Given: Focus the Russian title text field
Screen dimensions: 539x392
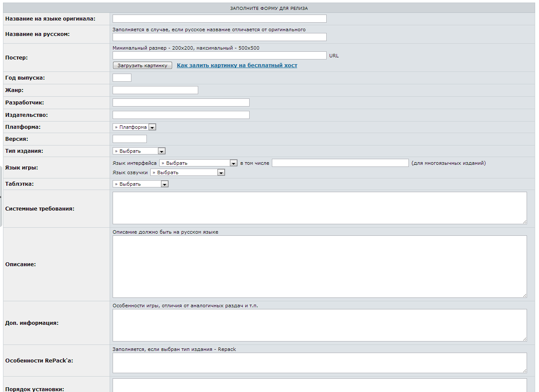Looking at the screenshot, I should tap(219, 37).
